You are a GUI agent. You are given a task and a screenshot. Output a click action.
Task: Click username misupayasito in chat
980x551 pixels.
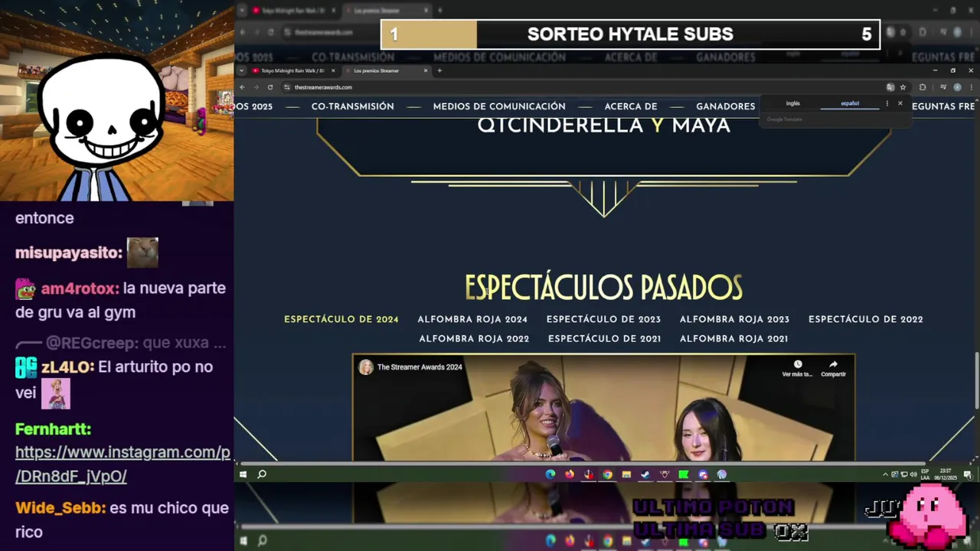(x=69, y=253)
